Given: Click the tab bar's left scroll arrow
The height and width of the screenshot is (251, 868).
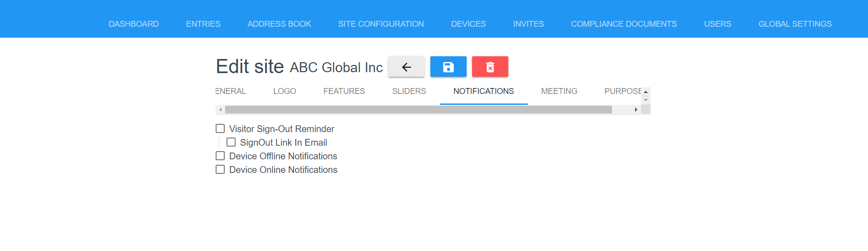Looking at the screenshot, I should tap(220, 109).
